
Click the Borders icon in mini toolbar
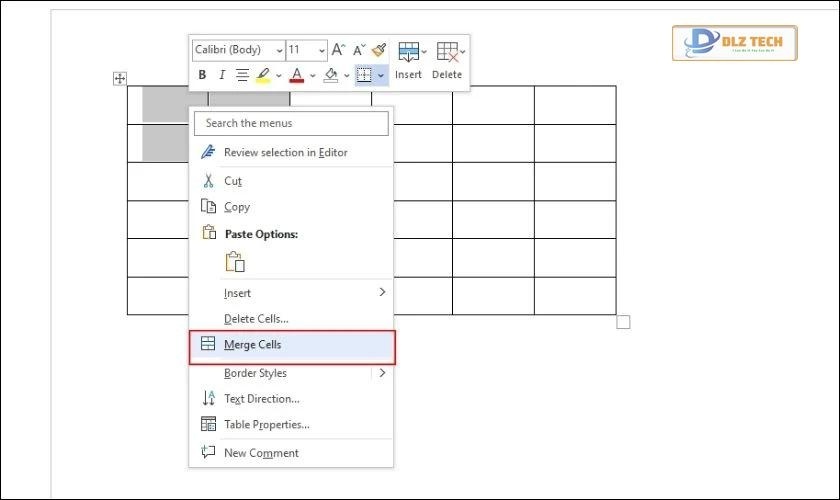[x=364, y=75]
